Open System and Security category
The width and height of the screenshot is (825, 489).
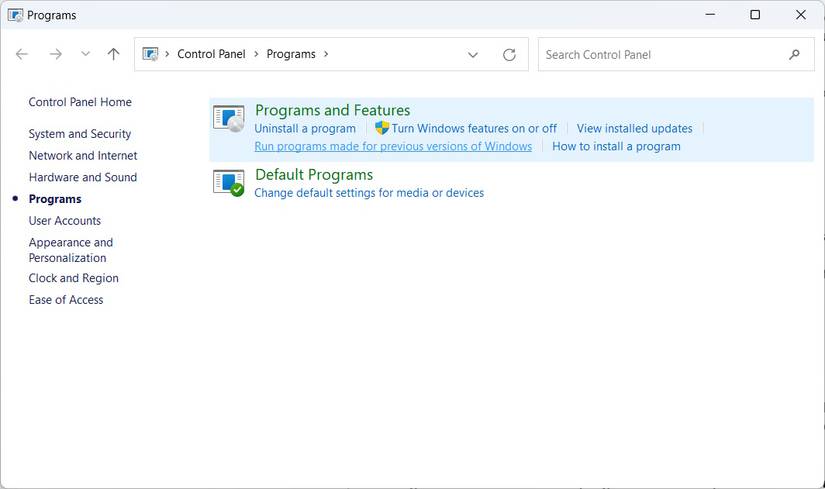click(80, 134)
